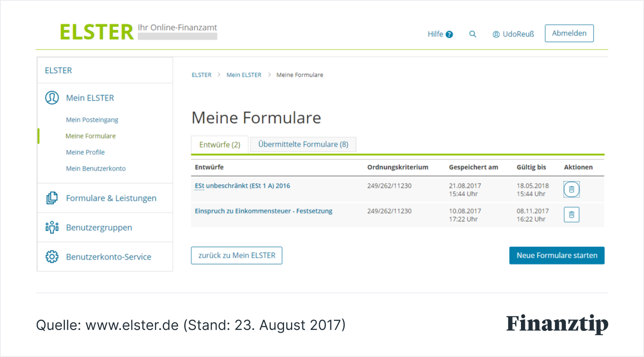The image size is (644, 357).
Task: Click the Benutzergruppen people icon
Action: point(52,227)
